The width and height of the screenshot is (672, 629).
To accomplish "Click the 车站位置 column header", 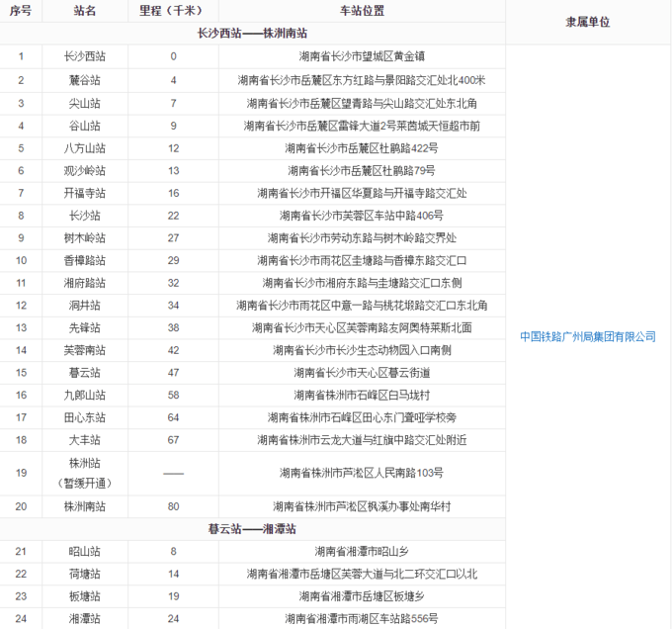I will pyautogui.click(x=362, y=10).
